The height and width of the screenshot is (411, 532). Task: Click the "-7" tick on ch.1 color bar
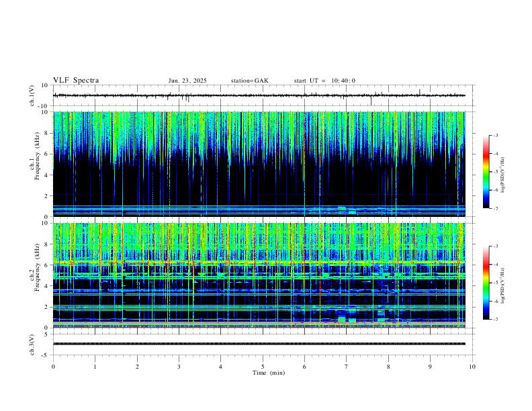coord(495,208)
